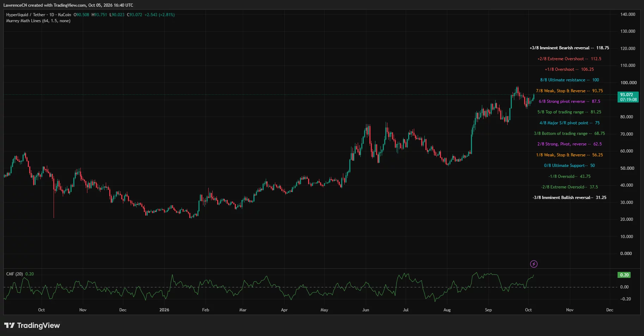Click the 5/8 Top of trading range label
Screen dimensions: 644x336
[x=569, y=112]
